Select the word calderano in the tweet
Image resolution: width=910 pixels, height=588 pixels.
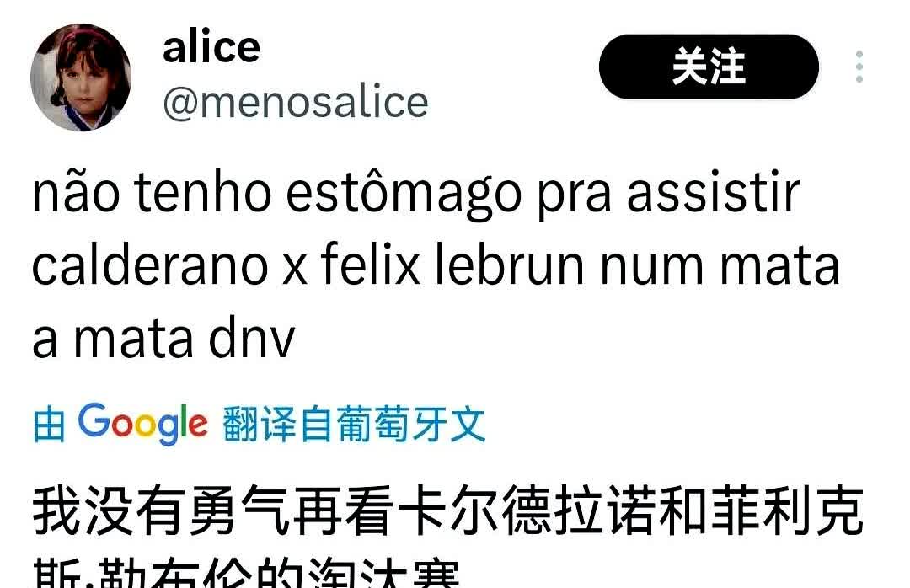(150, 265)
